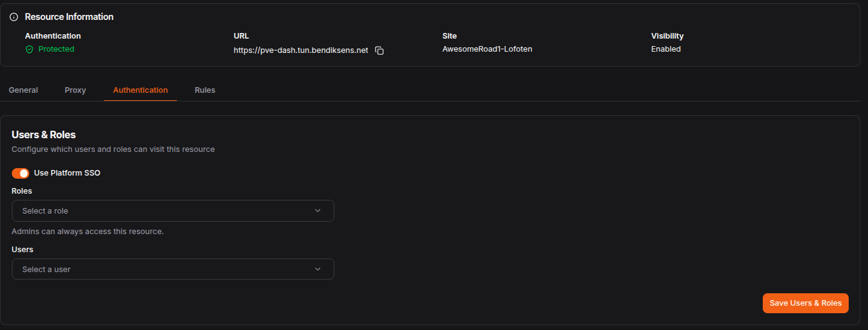The image size is (868, 330).
Task: Click the Resource Information info icon
Action: [x=14, y=17]
